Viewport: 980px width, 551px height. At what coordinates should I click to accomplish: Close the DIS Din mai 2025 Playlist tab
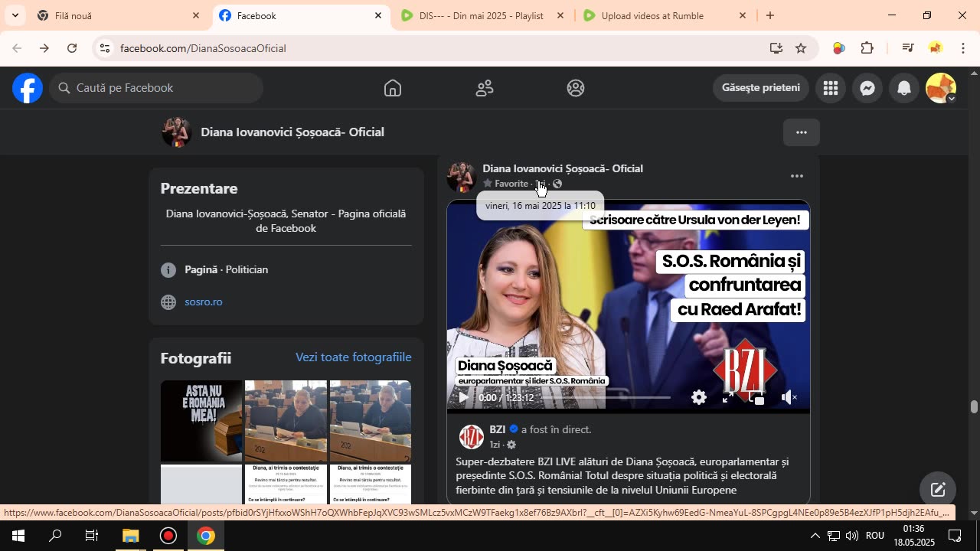pyautogui.click(x=560, y=15)
